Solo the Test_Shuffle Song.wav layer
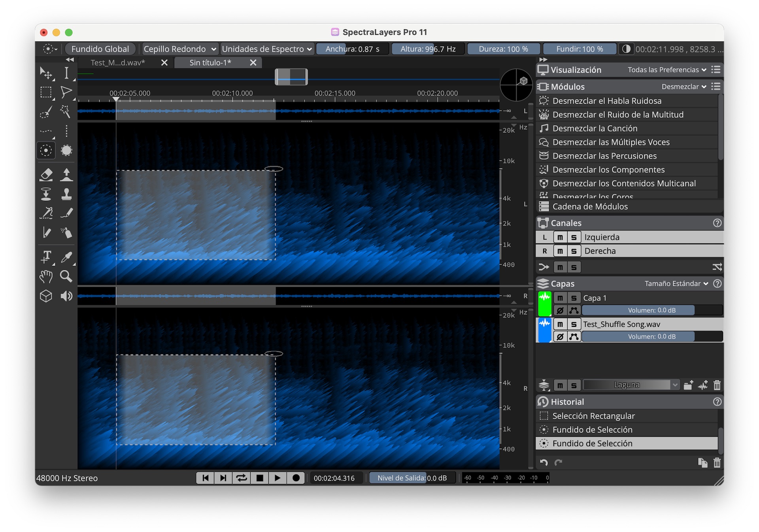Screen dimensions: 759x532 [x=574, y=324]
